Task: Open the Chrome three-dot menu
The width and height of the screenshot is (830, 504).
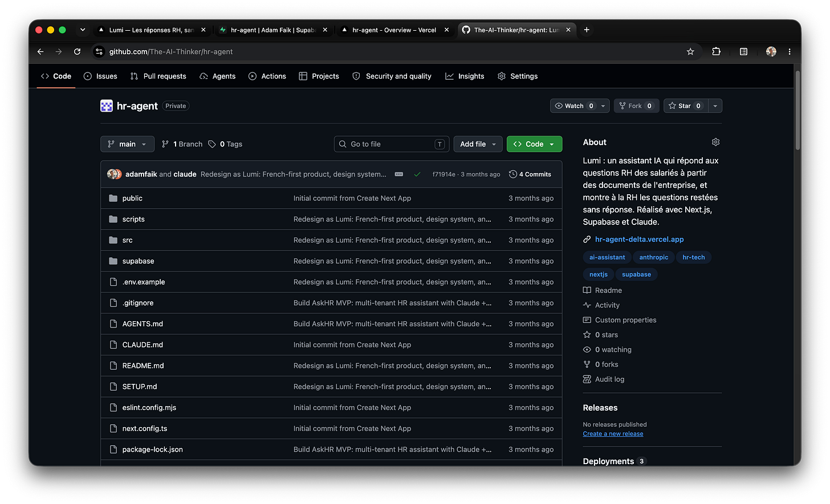Action: [790, 52]
